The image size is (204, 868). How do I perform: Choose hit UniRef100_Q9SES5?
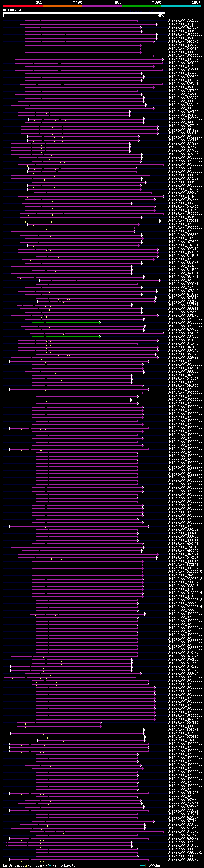pyautogui.click(x=183, y=235)
